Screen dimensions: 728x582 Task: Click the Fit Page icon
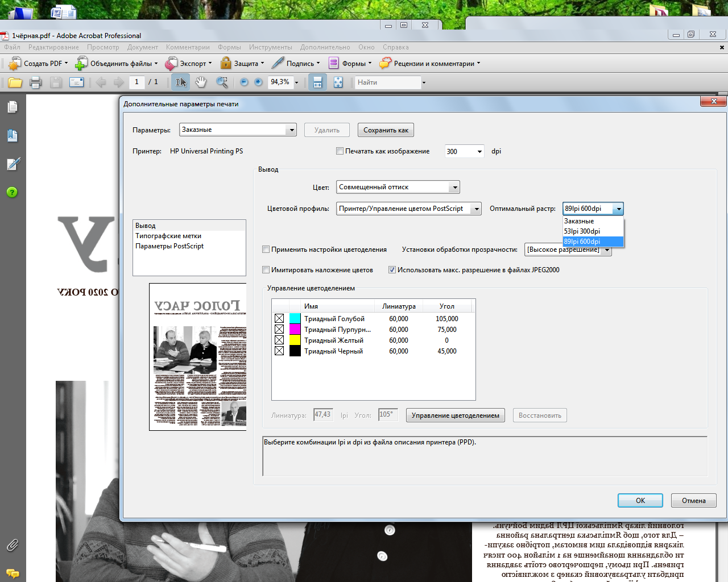(338, 82)
